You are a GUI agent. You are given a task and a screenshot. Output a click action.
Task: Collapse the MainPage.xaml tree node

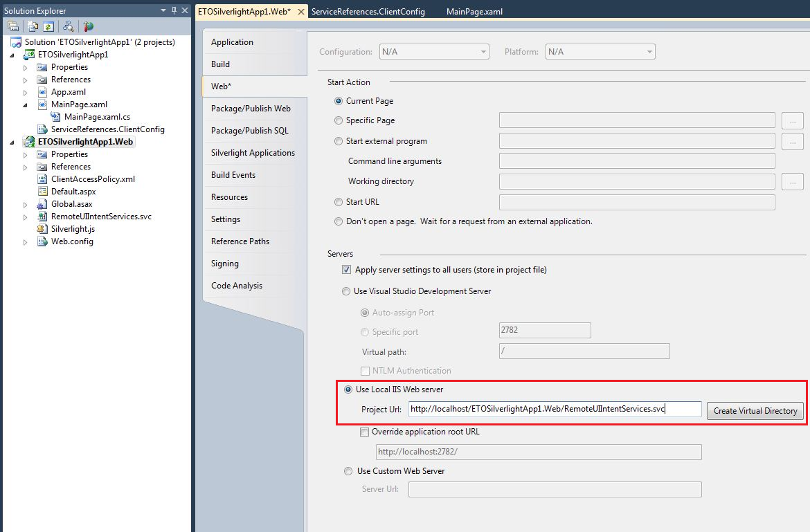(x=26, y=104)
